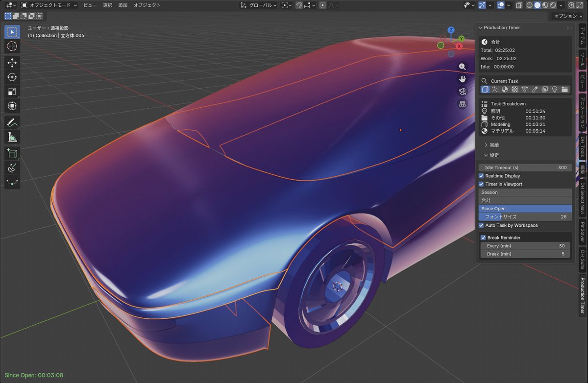The height and width of the screenshot is (383, 588).
Task: Switch perspective/orthographic grid icon
Action: tap(462, 104)
